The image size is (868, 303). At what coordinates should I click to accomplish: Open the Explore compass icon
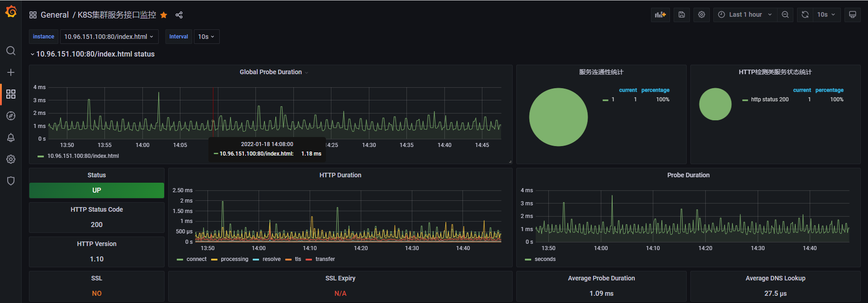(11, 116)
